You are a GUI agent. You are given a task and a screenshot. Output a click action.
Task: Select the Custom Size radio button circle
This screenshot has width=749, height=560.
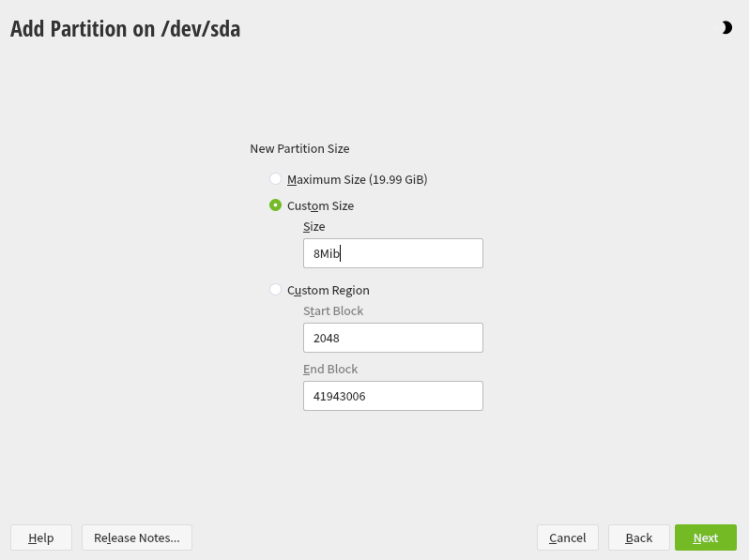coord(275,204)
